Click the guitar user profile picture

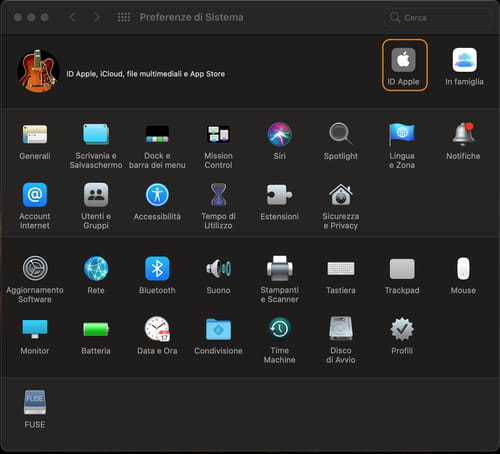click(x=38, y=71)
